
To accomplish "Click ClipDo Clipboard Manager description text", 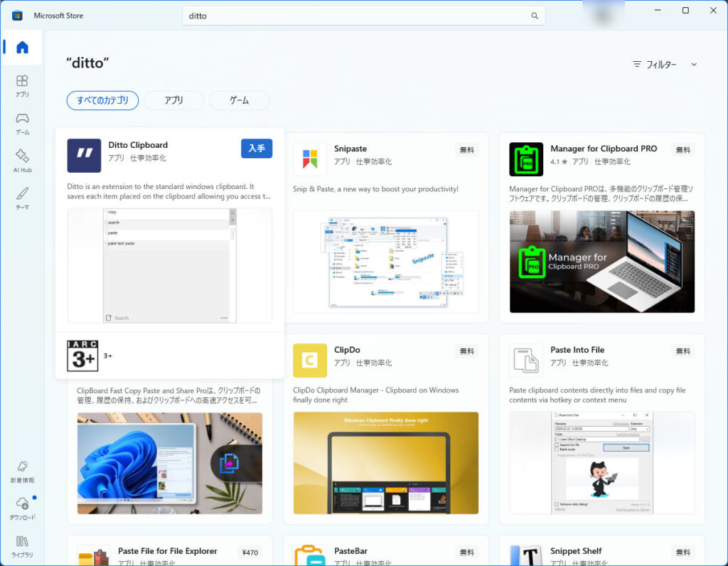I will click(375, 395).
